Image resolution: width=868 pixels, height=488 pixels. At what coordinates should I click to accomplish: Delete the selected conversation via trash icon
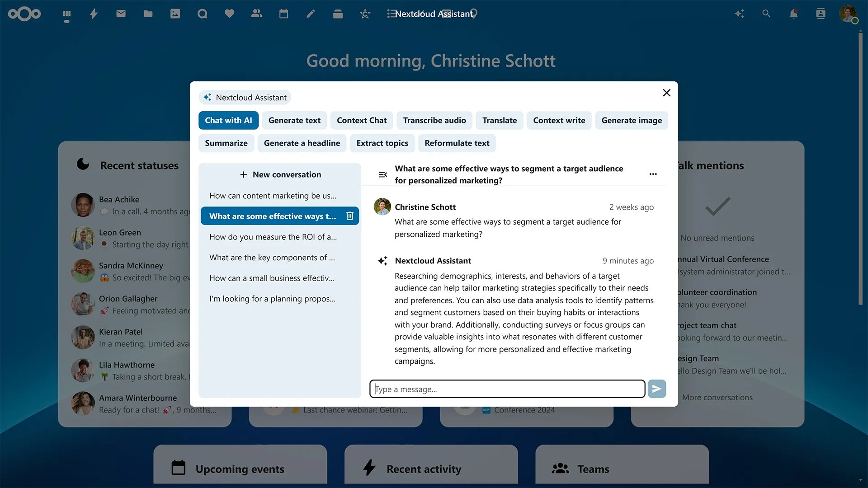click(x=349, y=216)
